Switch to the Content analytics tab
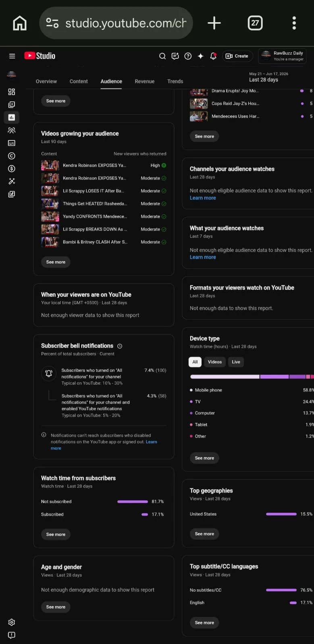This screenshot has width=314, height=644. pyautogui.click(x=79, y=81)
